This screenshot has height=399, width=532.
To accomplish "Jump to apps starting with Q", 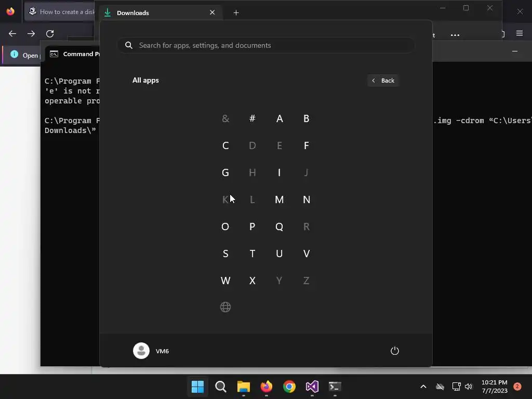I will pos(279,227).
